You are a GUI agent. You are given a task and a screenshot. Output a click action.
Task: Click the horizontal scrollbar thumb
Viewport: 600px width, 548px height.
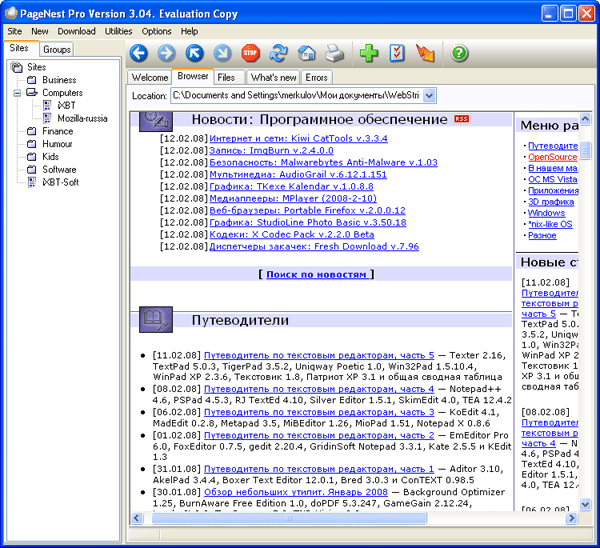289,518
